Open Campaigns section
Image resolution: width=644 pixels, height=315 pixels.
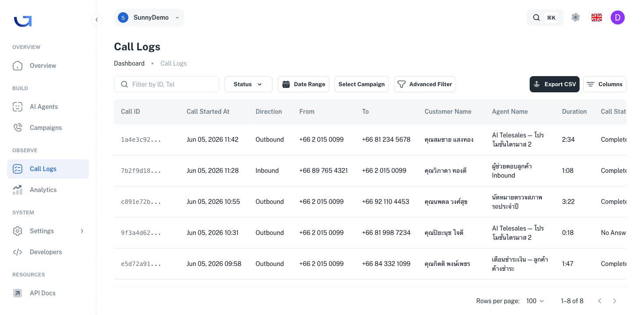[x=48, y=128]
